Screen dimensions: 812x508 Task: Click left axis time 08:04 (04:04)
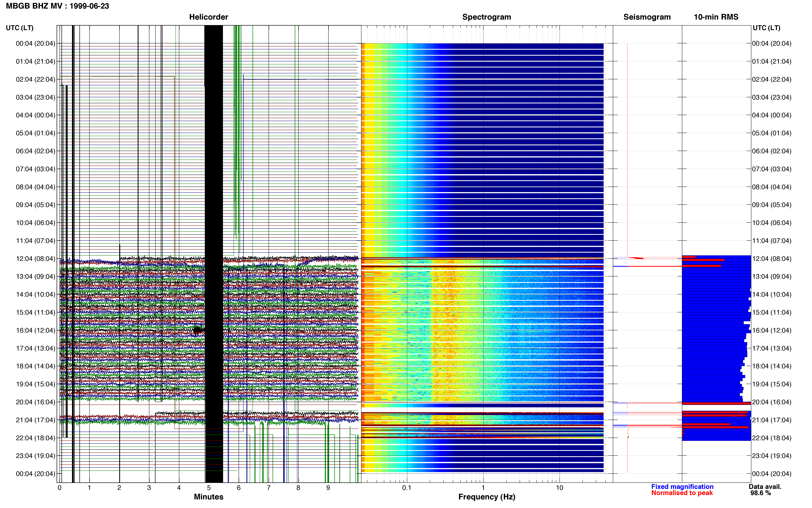pos(36,187)
